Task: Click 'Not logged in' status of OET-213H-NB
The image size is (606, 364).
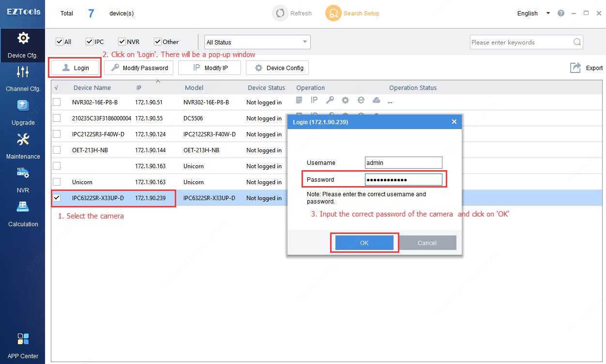Action: coord(264,150)
